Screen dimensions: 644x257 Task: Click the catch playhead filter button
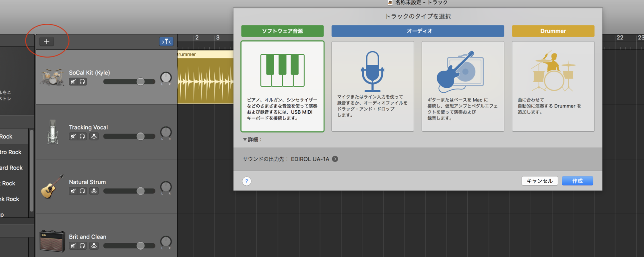(166, 41)
